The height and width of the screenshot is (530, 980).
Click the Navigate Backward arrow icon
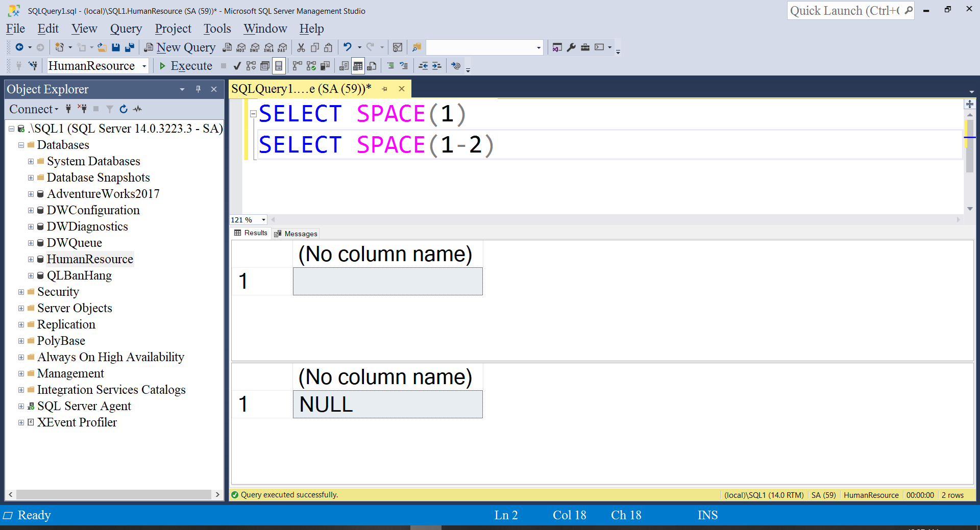(x=19, y=47)
